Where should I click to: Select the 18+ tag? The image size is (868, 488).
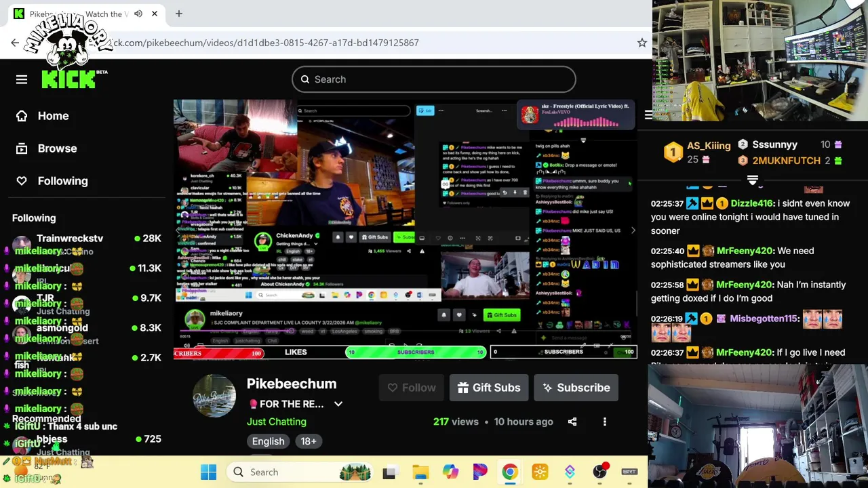click(309, 441)
